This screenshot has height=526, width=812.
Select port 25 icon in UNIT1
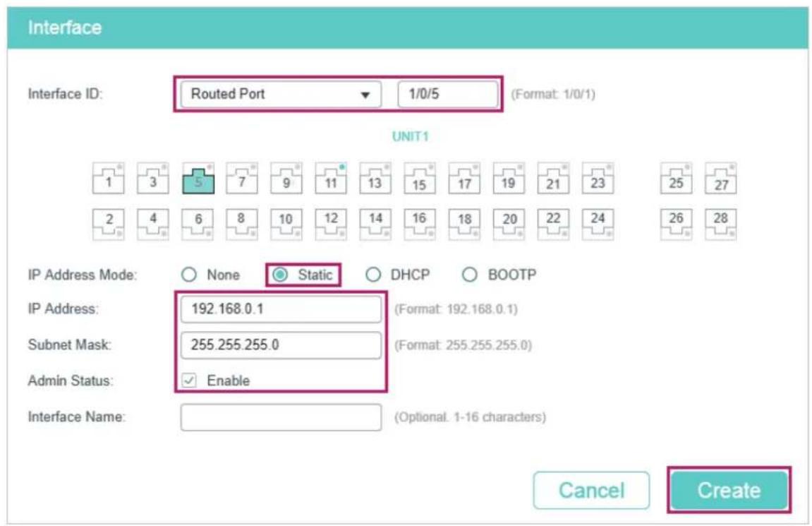pos(677,178)
